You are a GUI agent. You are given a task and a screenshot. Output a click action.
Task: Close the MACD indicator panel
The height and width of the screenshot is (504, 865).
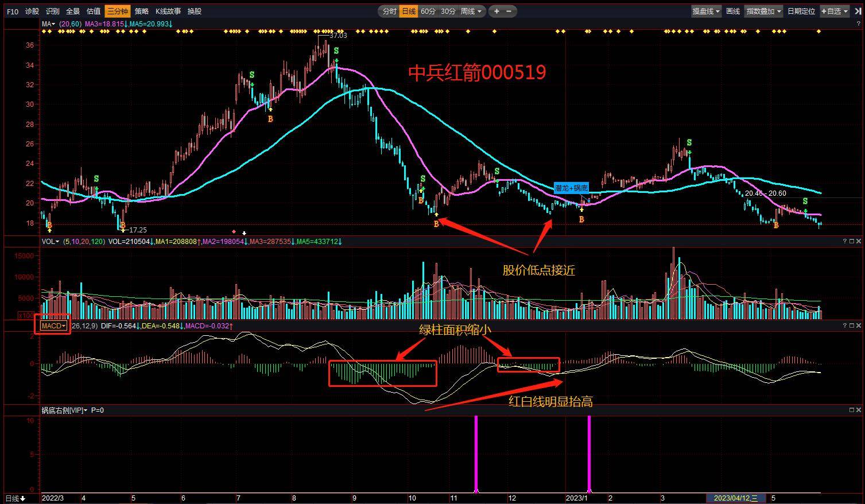point(859,326)
